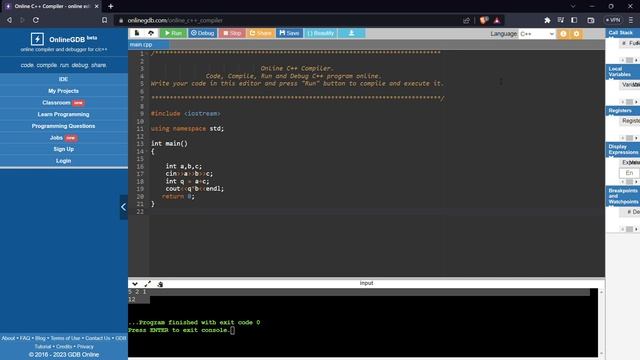Screen dimensions: 640x360
Task: Click the copy console output icon
Action: (160, 284)
